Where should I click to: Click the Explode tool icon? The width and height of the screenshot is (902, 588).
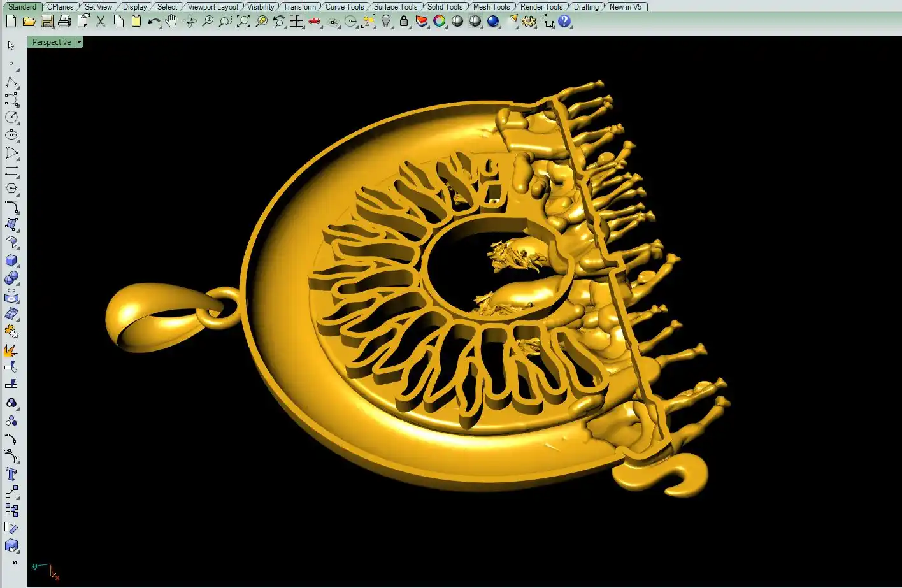pyautogui.click(x=11, y=350)
